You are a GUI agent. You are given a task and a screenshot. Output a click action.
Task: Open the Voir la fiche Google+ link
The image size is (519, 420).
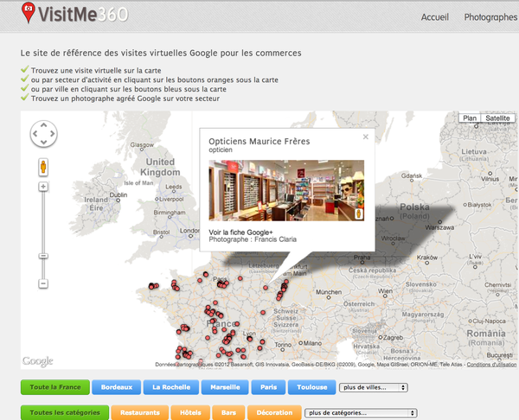pos(240,232)
